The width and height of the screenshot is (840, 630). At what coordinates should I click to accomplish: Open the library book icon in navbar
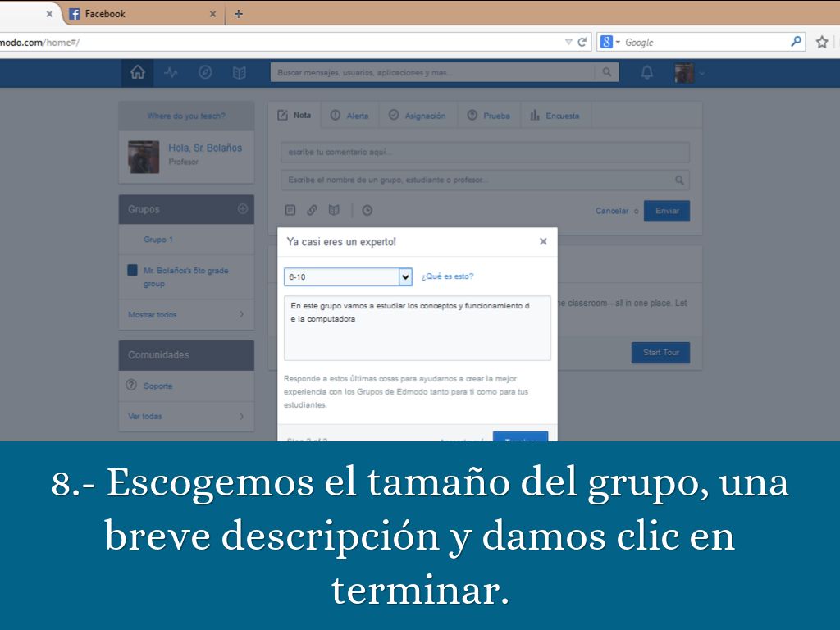[239, 73]
